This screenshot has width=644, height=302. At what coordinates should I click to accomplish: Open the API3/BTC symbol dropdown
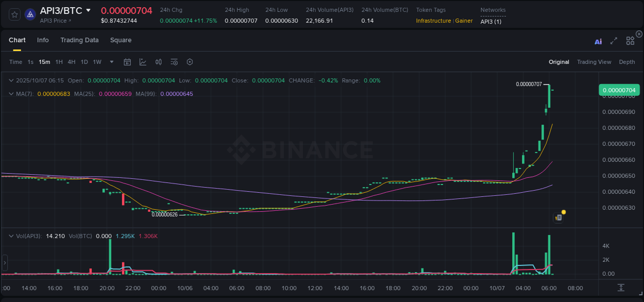click(x=88, y=10)
